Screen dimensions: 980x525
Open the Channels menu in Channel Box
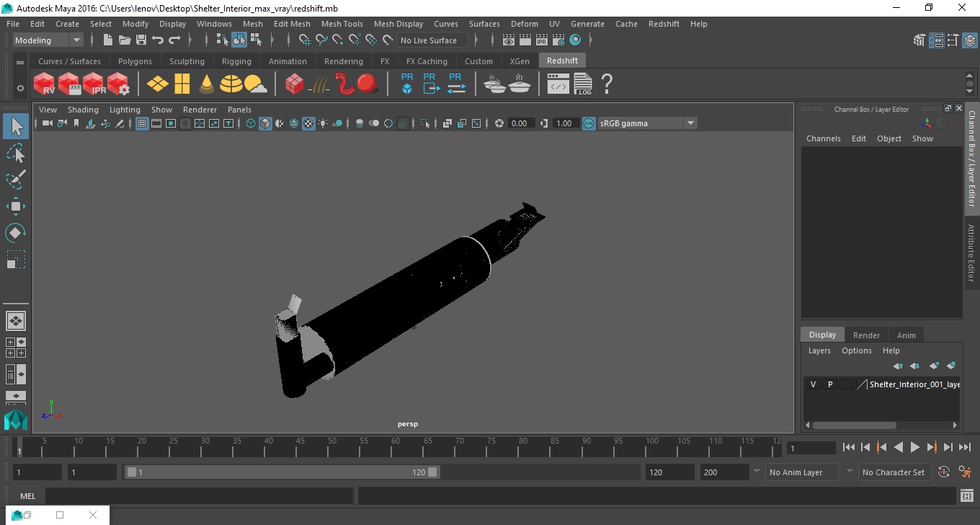pos(823,138)
